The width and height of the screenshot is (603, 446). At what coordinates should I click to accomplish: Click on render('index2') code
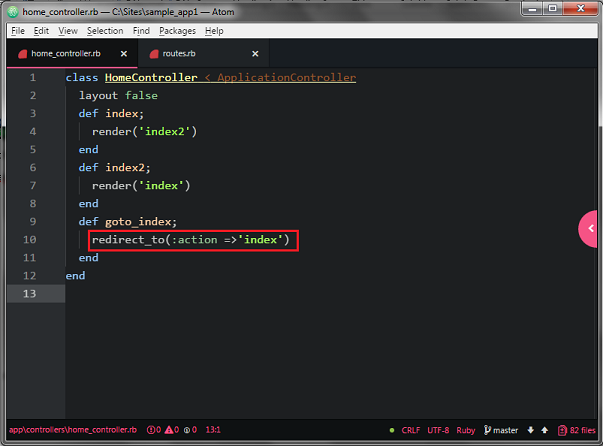pos(144,132)
